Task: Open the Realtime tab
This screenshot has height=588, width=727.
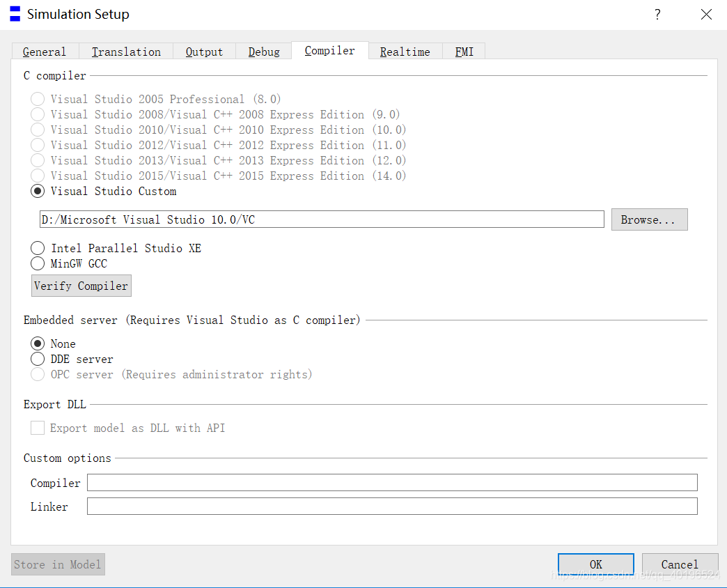Action: tap(405, 52)
